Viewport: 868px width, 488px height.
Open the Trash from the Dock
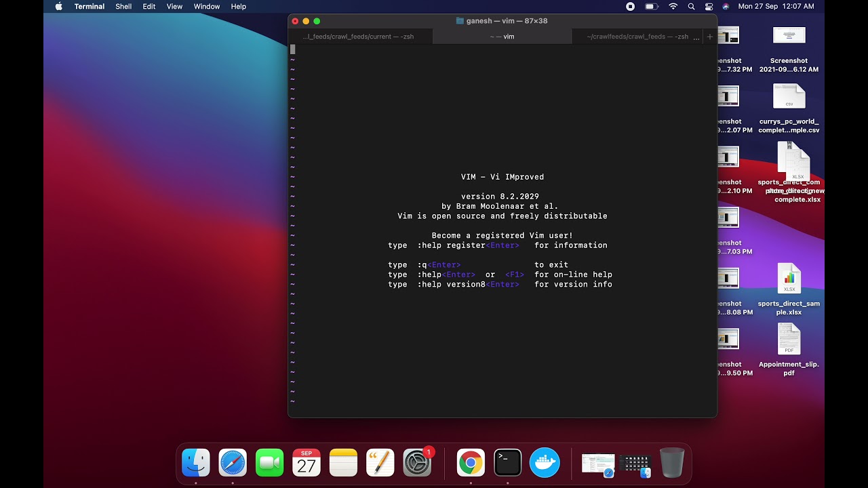coord(672,463)
